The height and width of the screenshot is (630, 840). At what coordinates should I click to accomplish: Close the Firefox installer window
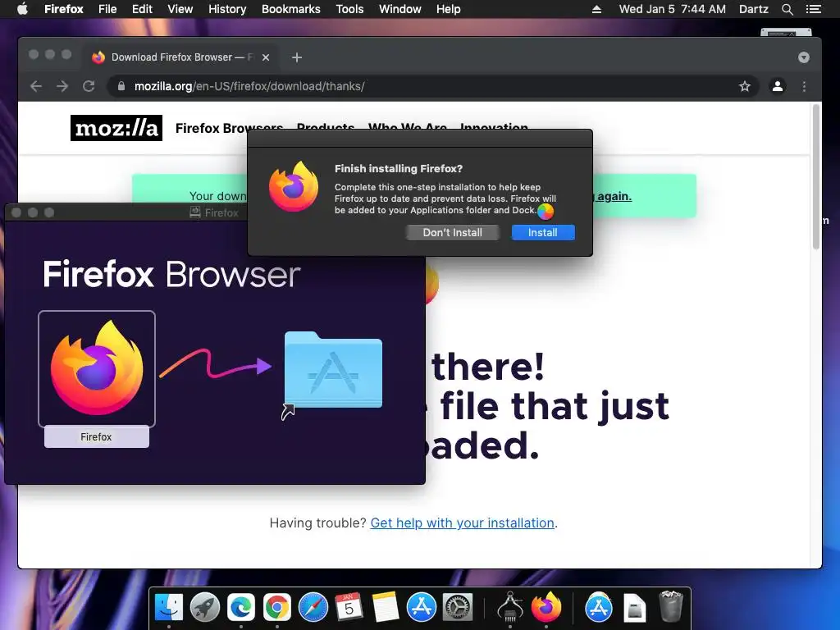[16, 212]
